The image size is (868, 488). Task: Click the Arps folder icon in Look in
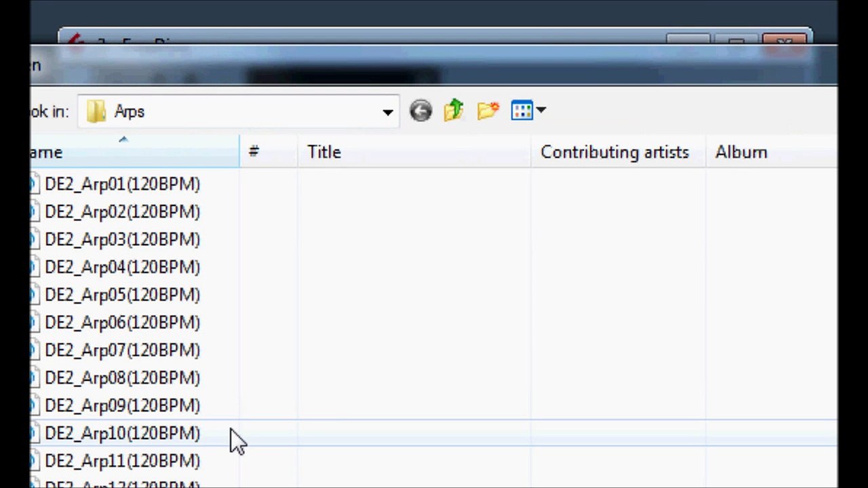tap(96, 111)
